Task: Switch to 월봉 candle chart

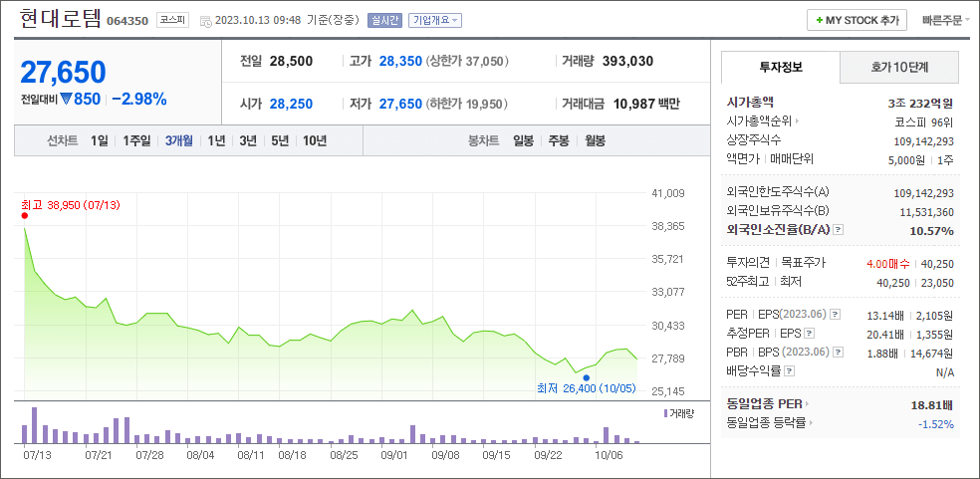Action: click(x=595, y=140)
